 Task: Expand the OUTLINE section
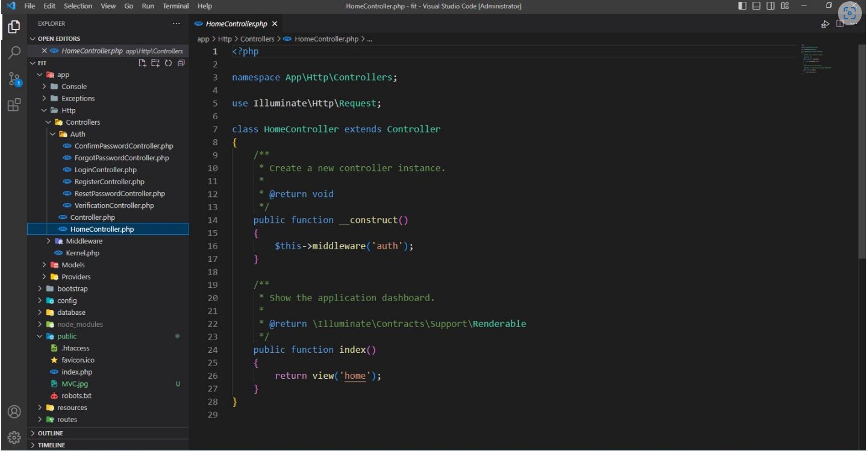(x=50, y=433)
